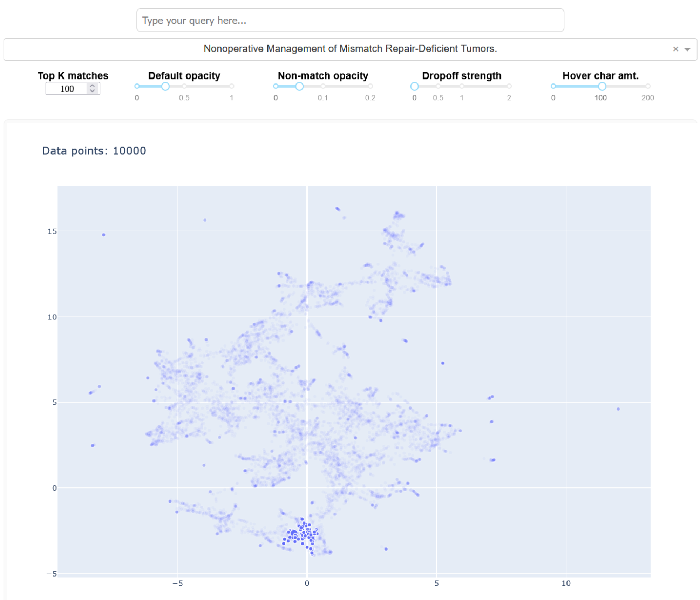Click the query text input field

click(350, 20)
